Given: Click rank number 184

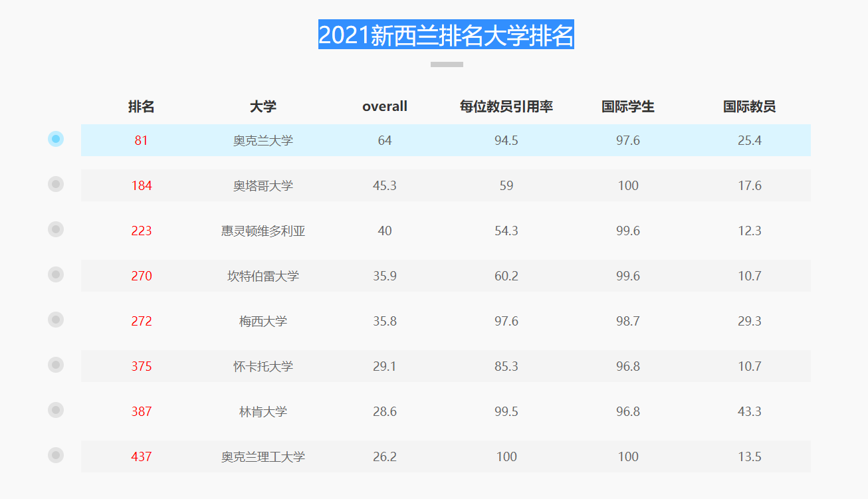Looking at the screenshot, I should pos(142,185).
